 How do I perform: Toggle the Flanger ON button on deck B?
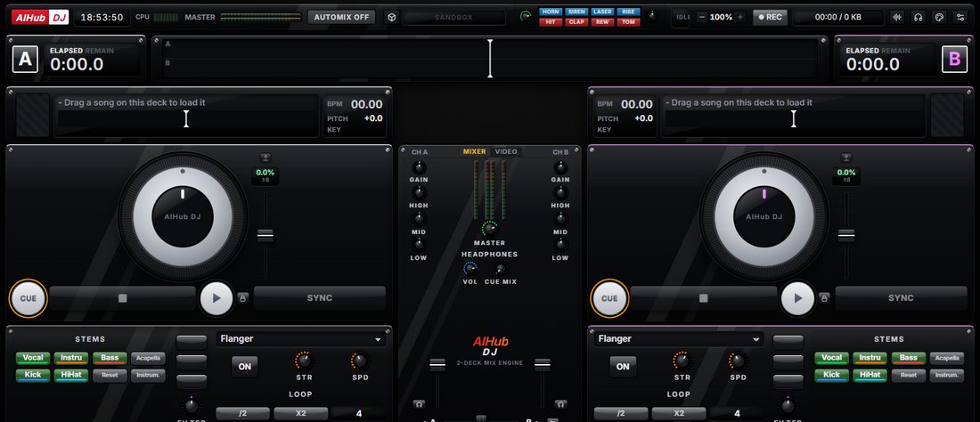[x=623, y=367]
